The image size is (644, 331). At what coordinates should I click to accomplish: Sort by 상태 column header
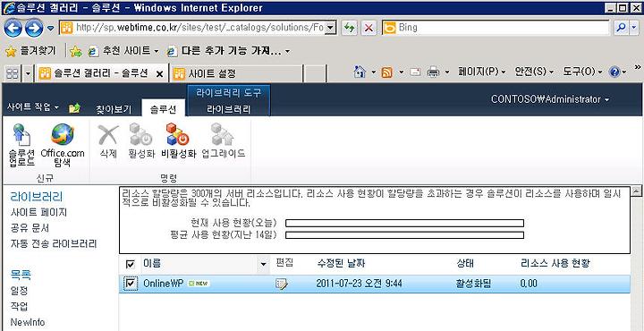(x=465, y=263)
